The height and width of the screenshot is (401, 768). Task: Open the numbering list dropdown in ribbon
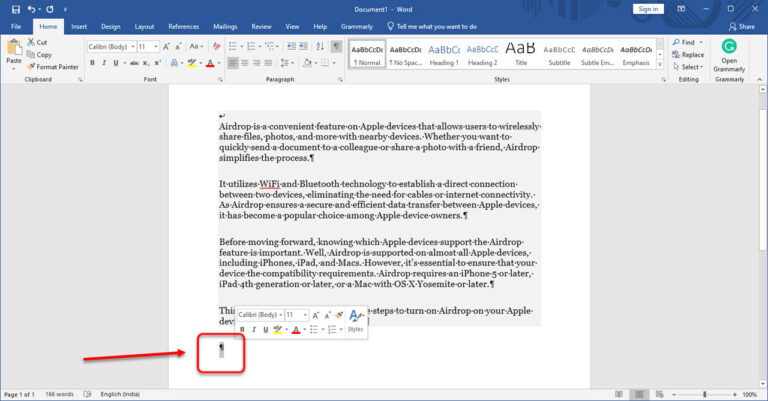click(x=260, y=47)
